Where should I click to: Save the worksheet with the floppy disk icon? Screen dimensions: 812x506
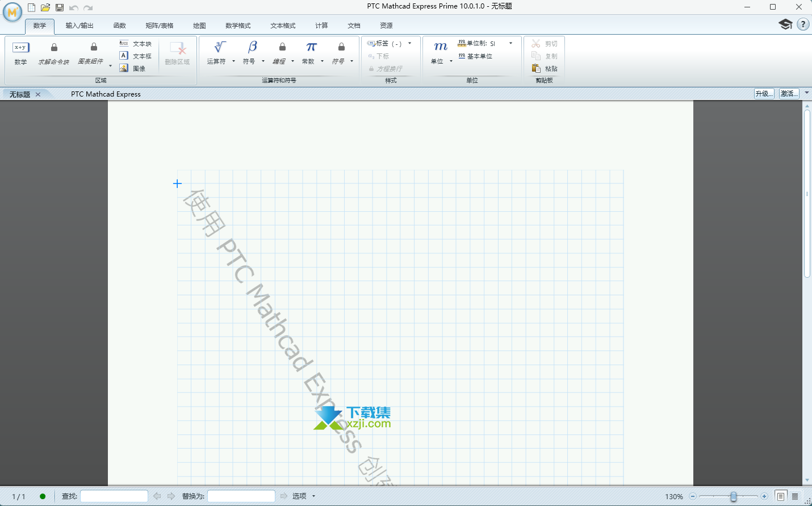coord(60,7)
